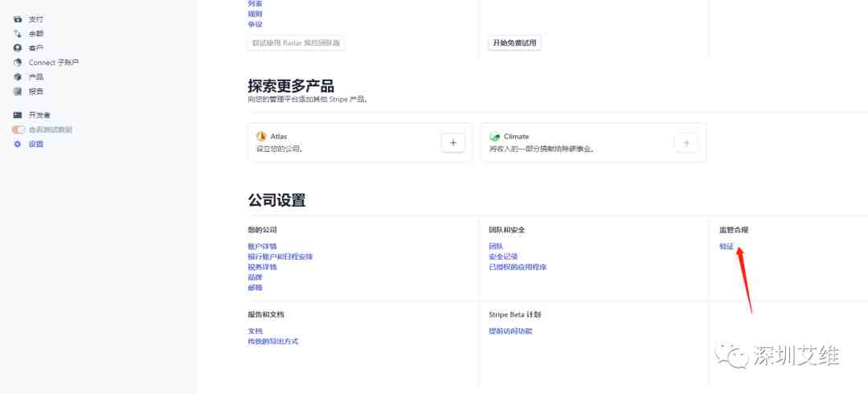868x394 pixels.
Task: Open the 账户详情 link
Action: [x=262, y=246]
